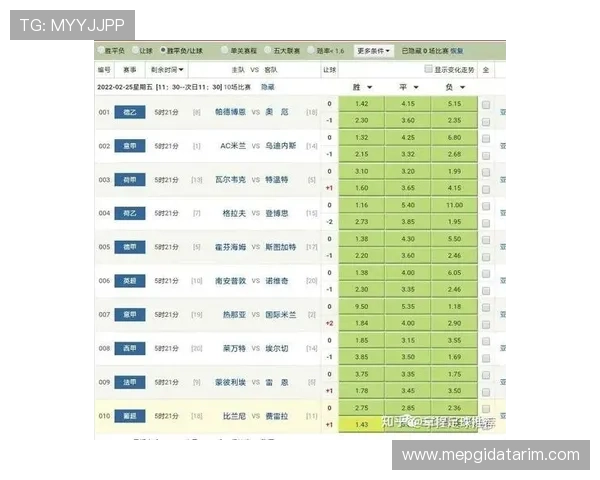Select lose odds 6.80 for match 002
The width and height of the screenshot is (600, 480).
[454, 137]
